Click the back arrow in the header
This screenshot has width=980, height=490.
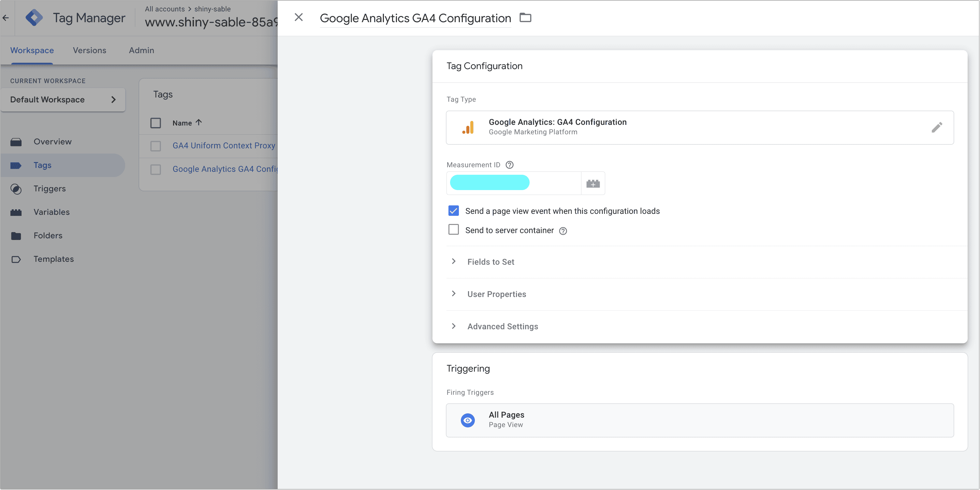click(x=6, y=18)
